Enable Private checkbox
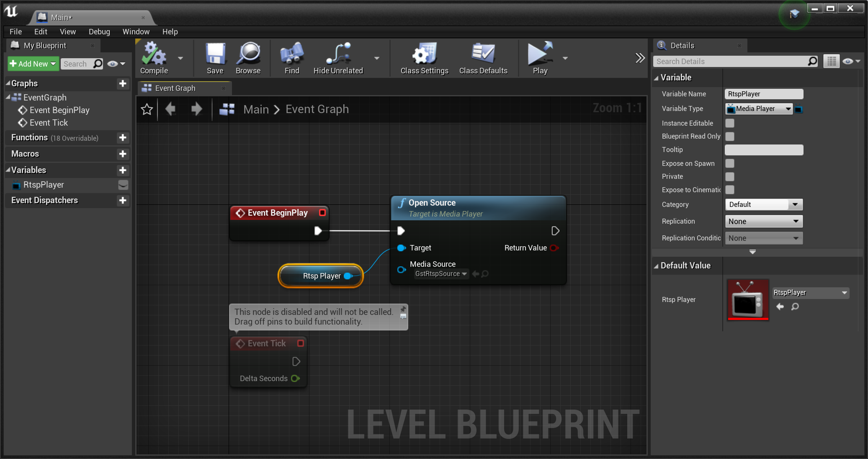 pos(730,177)
